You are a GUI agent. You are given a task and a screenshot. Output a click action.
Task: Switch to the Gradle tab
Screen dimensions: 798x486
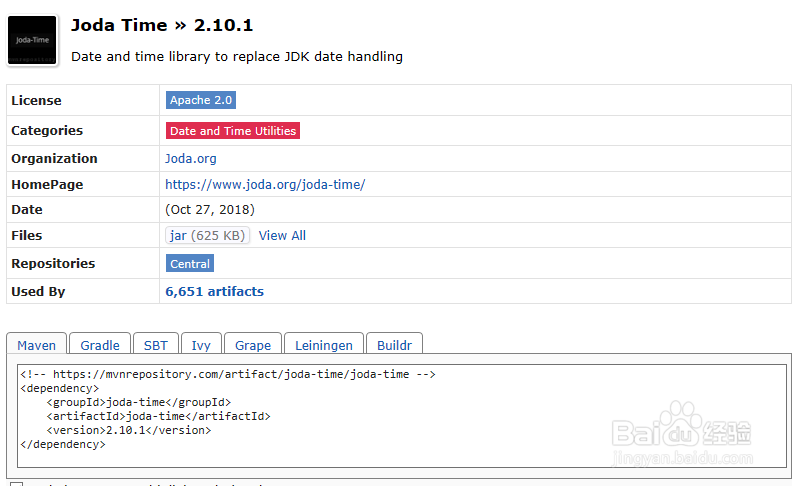click(x=100, y=345)
